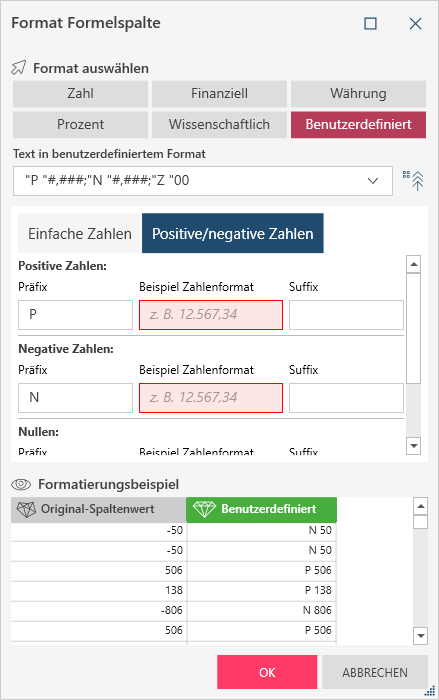Image resolution: width=439 pixels, height=700 pixels.
Task: Maximize the Format Formelspalte dialog
Action: tap(370, 23)
